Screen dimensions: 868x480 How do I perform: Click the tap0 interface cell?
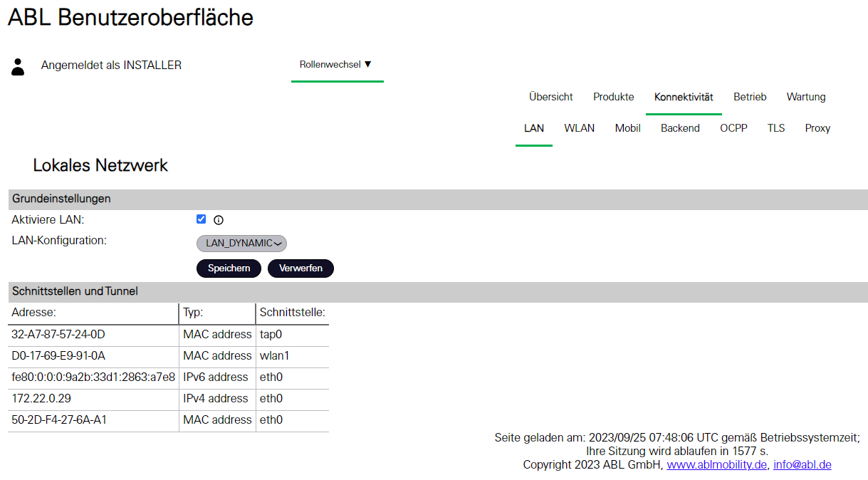pyautogui.click(x=292, y=334)
